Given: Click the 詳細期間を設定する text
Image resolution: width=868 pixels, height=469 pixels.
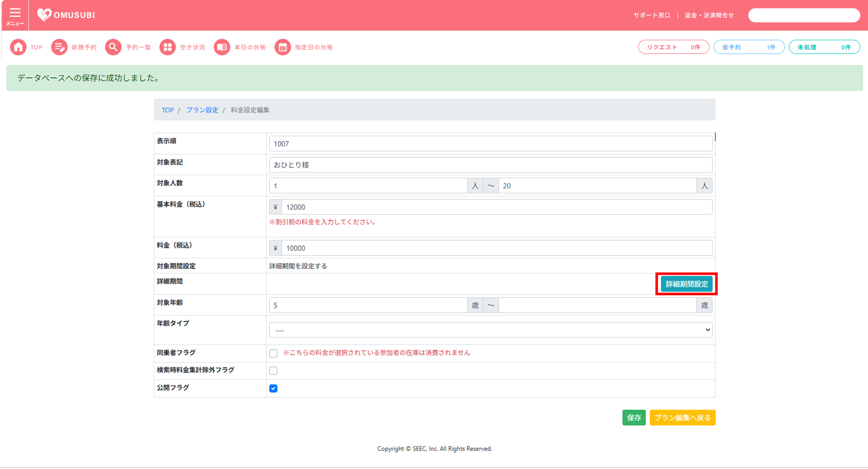Looking at the screenshot, I should click(x=298, y=266).
